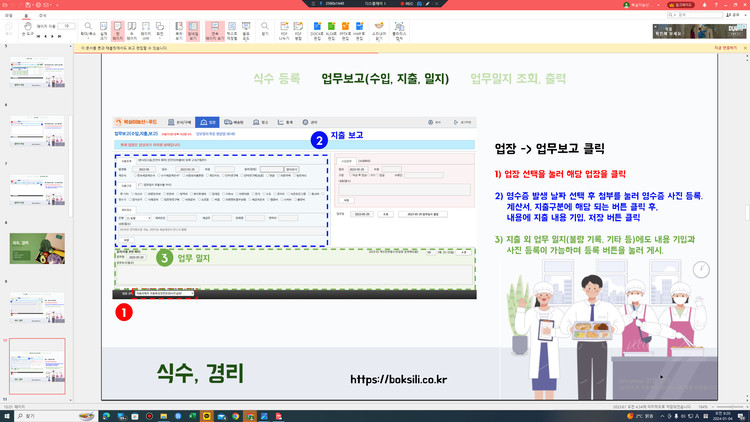Image resolution: width=750 pixels, height=422 pixels.
Task: Dismiss the yellow notification bar
Action: [x=745, y=48]
